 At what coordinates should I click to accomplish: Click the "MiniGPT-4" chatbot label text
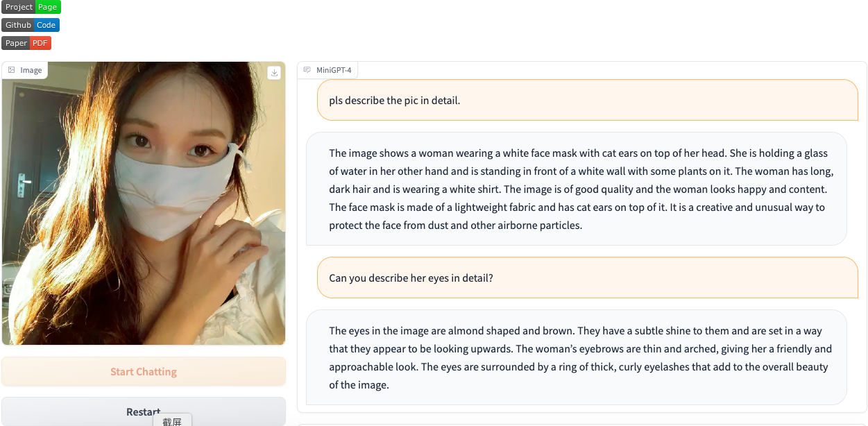(x=334, y=70)
